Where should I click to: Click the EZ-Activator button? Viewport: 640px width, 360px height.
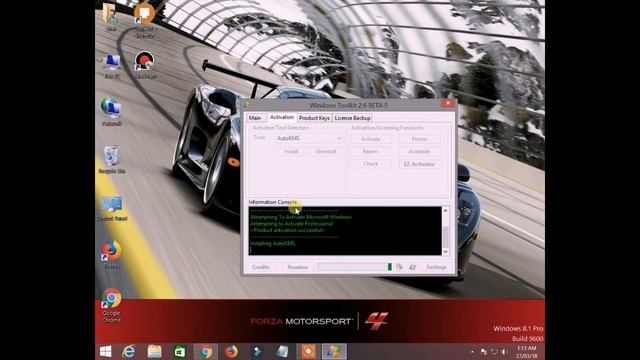coord(419,164)
